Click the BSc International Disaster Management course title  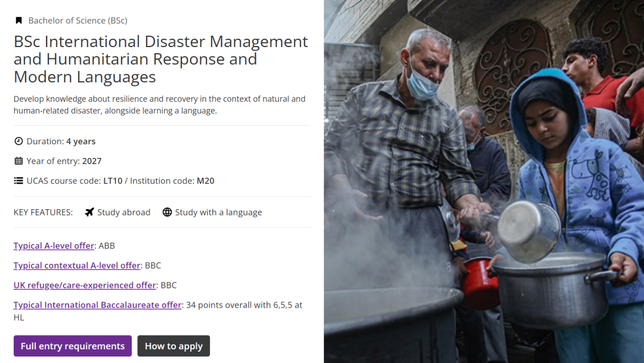click(x=160, y=59)
